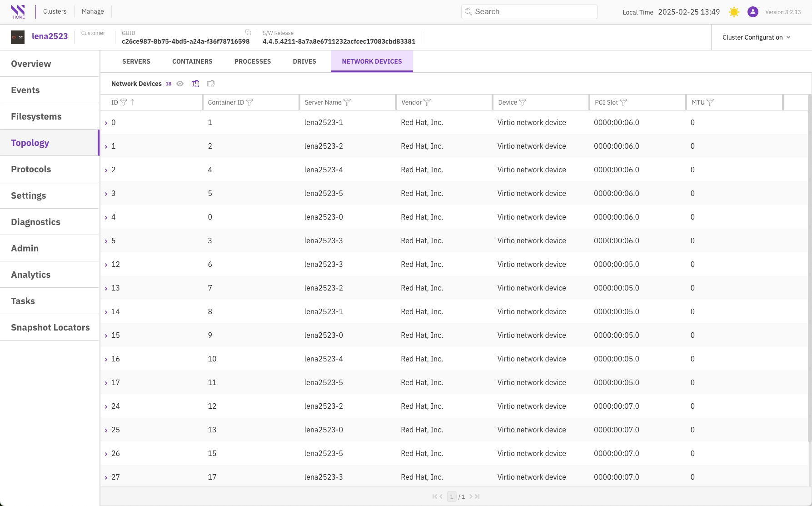Click the lena2523 cluster name link
Screen dimensions: 812x506
(x=50, y=36)
